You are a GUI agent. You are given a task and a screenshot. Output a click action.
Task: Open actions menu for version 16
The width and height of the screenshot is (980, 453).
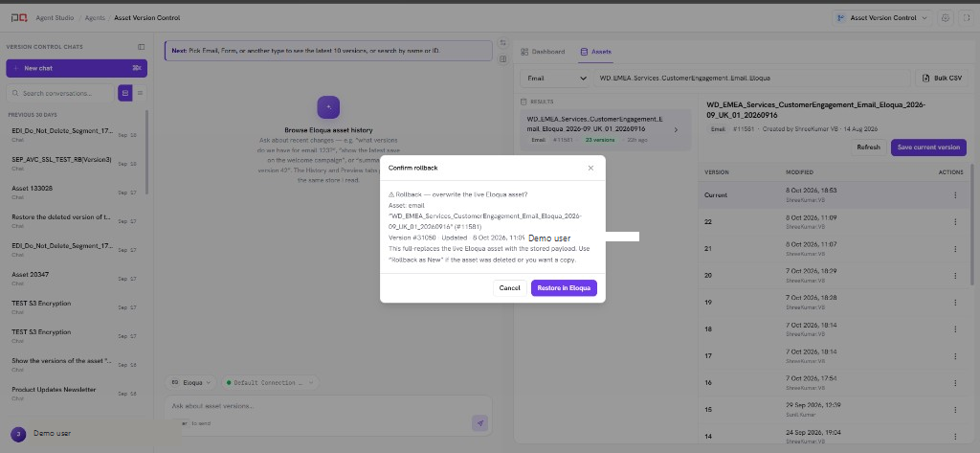[955, 382]
